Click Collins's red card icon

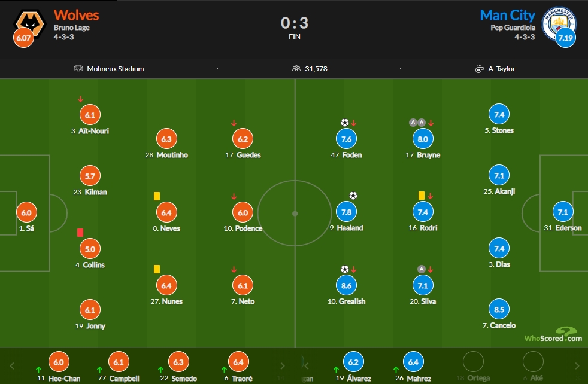click(80, 233)
